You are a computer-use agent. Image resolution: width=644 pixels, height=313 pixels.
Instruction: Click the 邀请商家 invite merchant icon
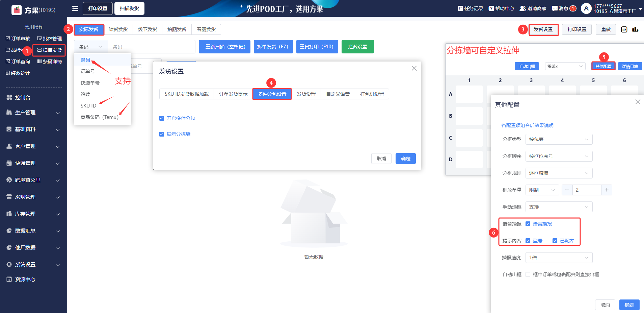tap(523, 8)
